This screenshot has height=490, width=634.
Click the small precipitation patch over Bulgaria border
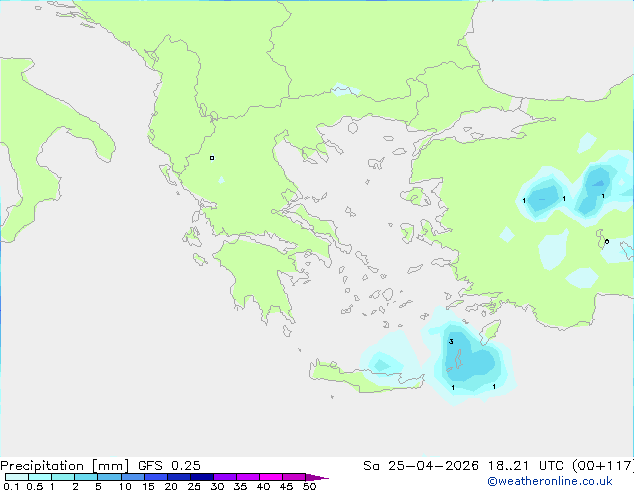(x=345, y=90)
